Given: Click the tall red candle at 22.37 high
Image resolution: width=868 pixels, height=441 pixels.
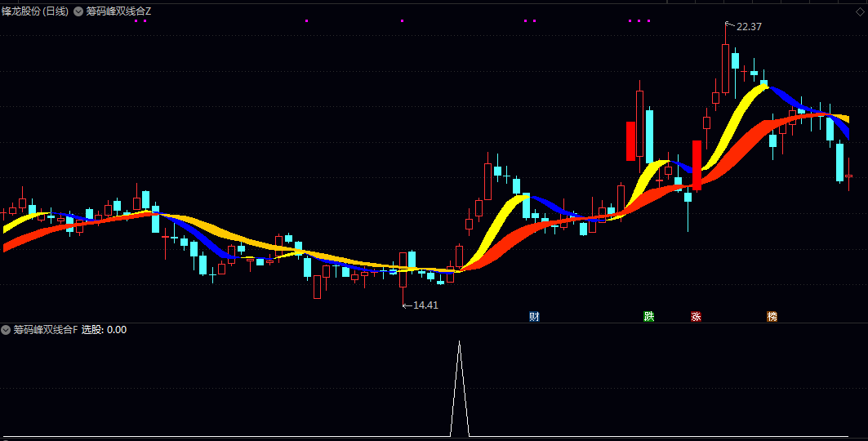Looking at the screenshot, I should [x=725, y=68].
